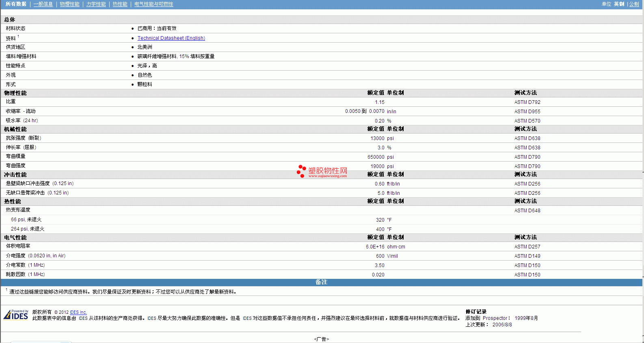Click the 抗张强度 value 13000
644x343 pixels.
[x=377, y=138]
